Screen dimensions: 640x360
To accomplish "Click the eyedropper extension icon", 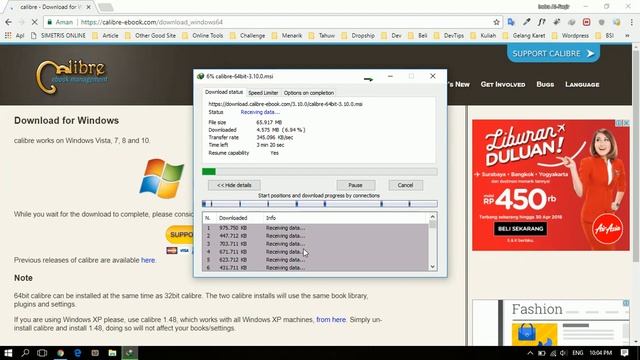I will click(x=527, y=22).
